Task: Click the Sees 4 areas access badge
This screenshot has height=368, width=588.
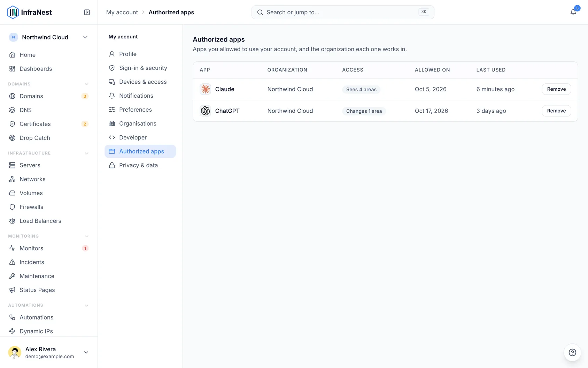Action: [x=361, y=90]
